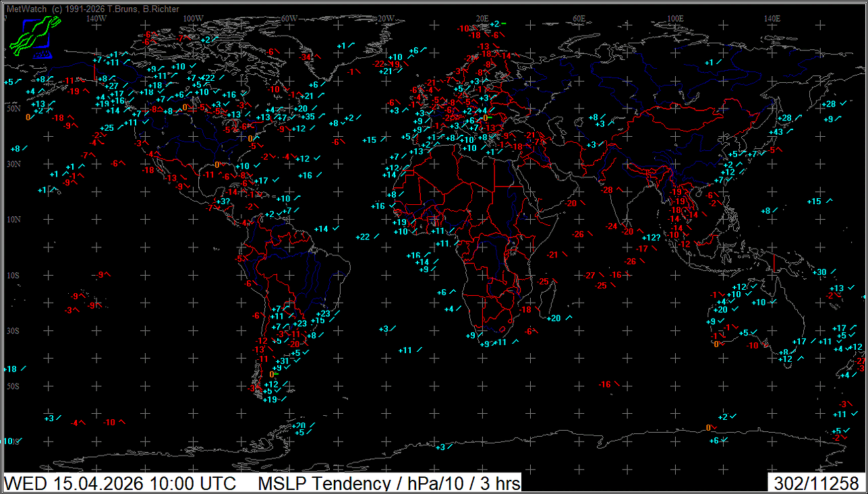This screenshot has height=494, width=868.
Task: Click the 20E longitude label
Action: [482, 18]
